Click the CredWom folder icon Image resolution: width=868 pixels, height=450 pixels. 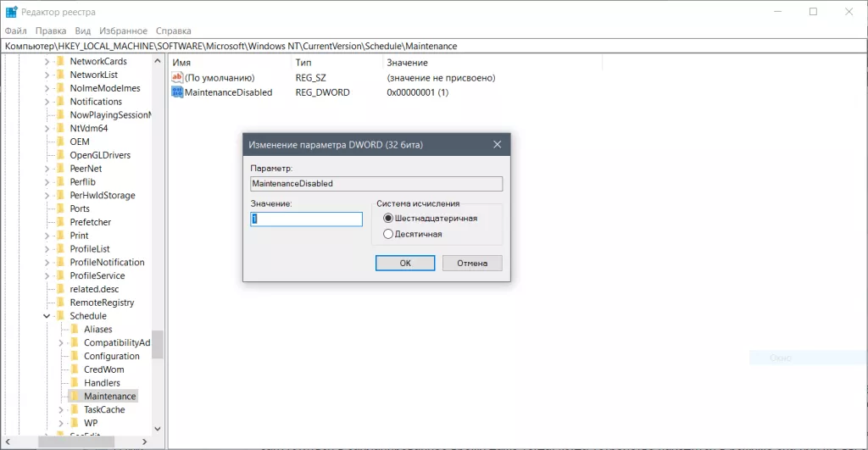[x=75, y=369]
